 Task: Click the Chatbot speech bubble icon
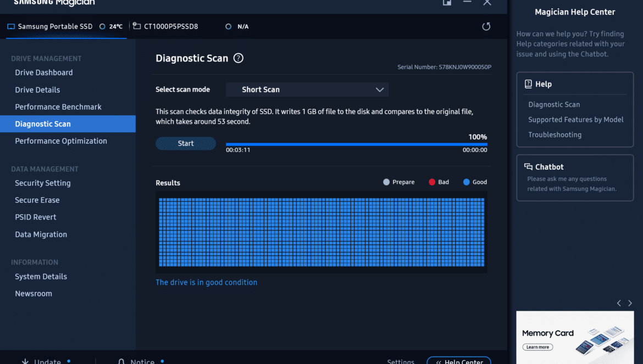click(x=528, y=167)
